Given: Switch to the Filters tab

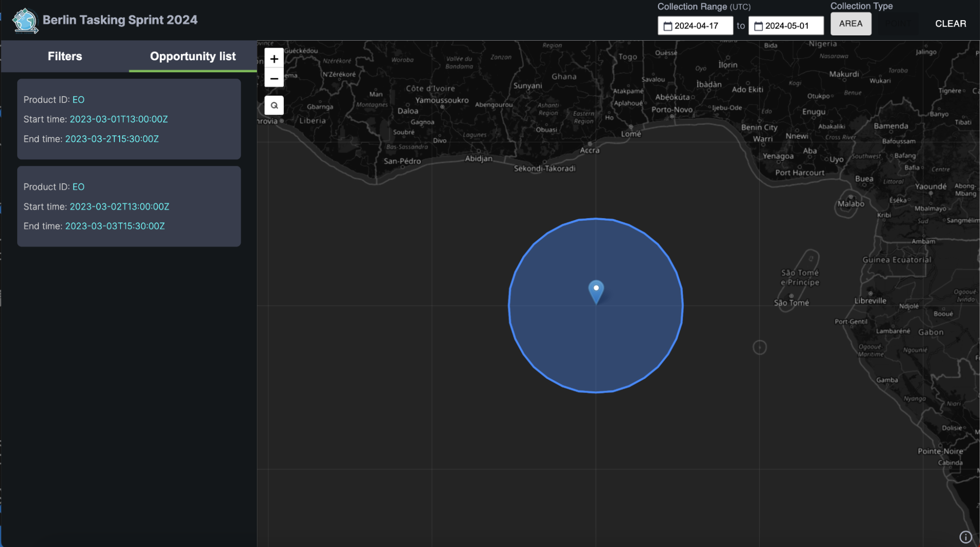Looking at the screenshot, I should click(65, 56).
